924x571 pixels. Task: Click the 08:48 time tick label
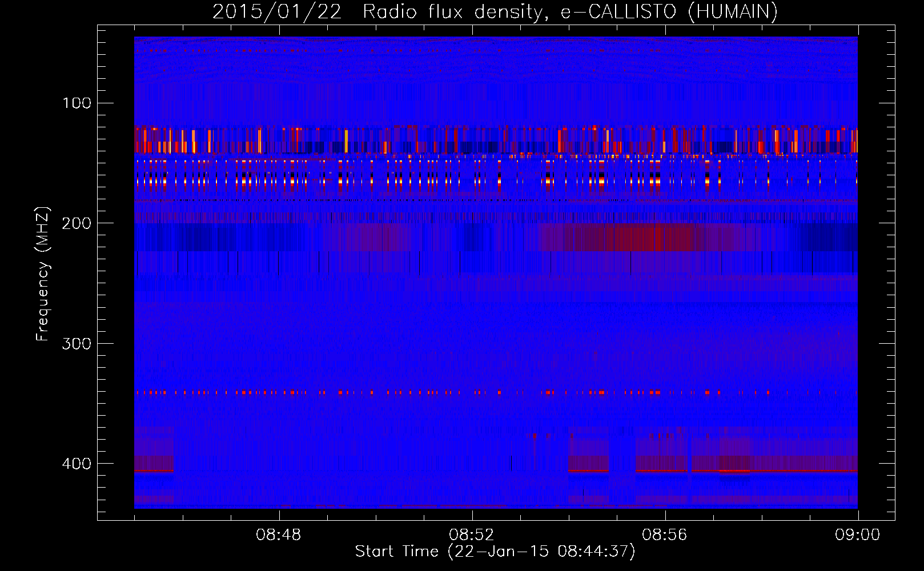[279, 535]
